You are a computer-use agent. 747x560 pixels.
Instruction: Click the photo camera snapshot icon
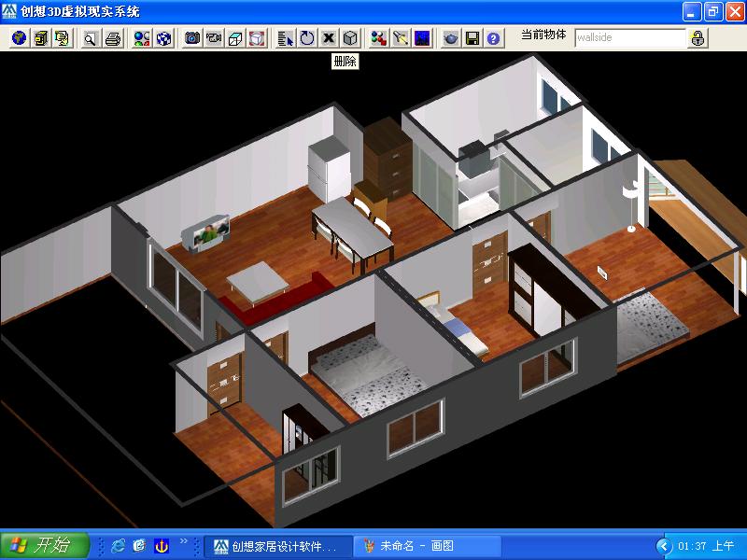[x=192, y=38]
